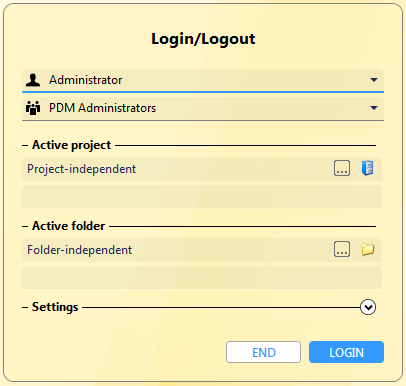This screenshot has height=386, width=406.
Task: Click the group icon beside PDM Administrators
Action: tap(33, 108)
